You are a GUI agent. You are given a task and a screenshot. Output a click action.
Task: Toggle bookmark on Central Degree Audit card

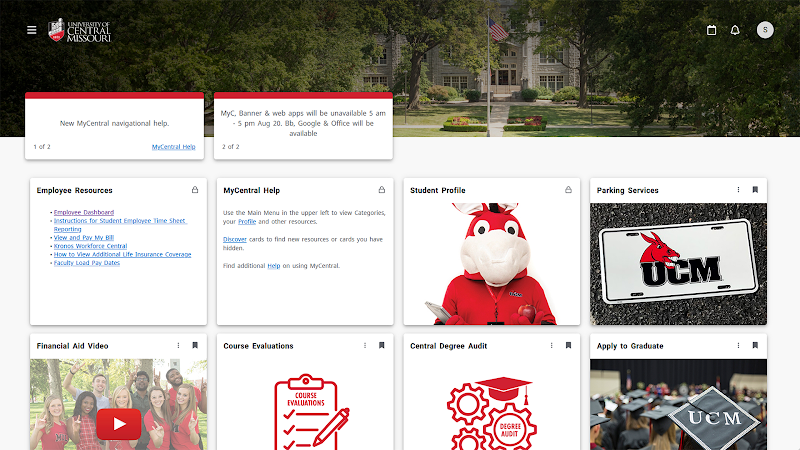[568, 345]
